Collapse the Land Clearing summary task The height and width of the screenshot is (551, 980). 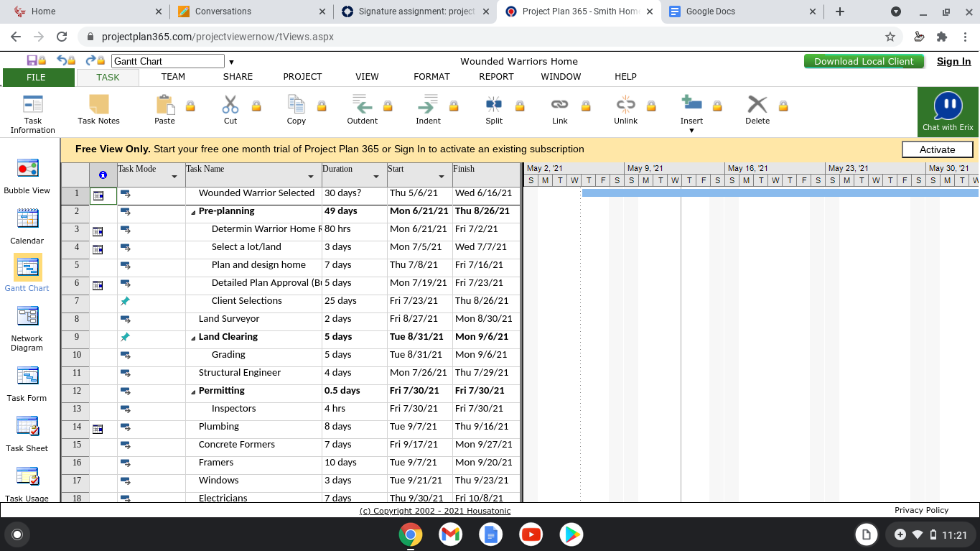click(x=193, y=338)
